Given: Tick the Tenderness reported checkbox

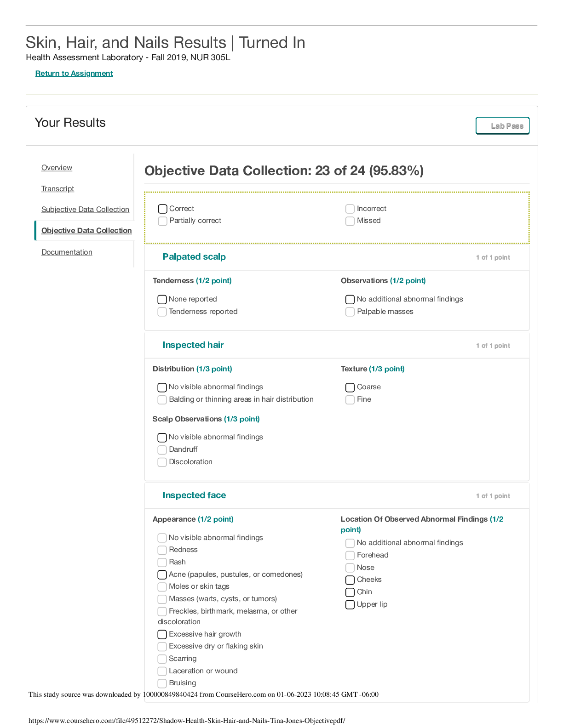Looking at the screenshot, I should coord(162,312).
